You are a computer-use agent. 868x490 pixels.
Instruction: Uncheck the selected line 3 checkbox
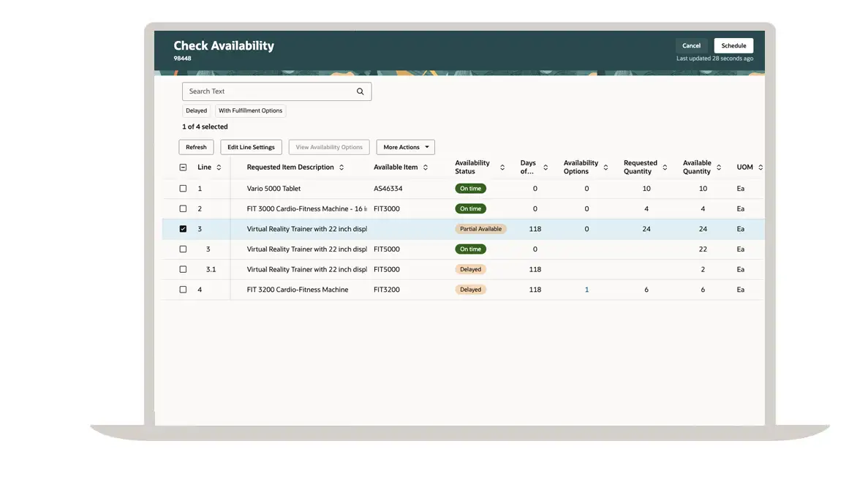(183, 229)
